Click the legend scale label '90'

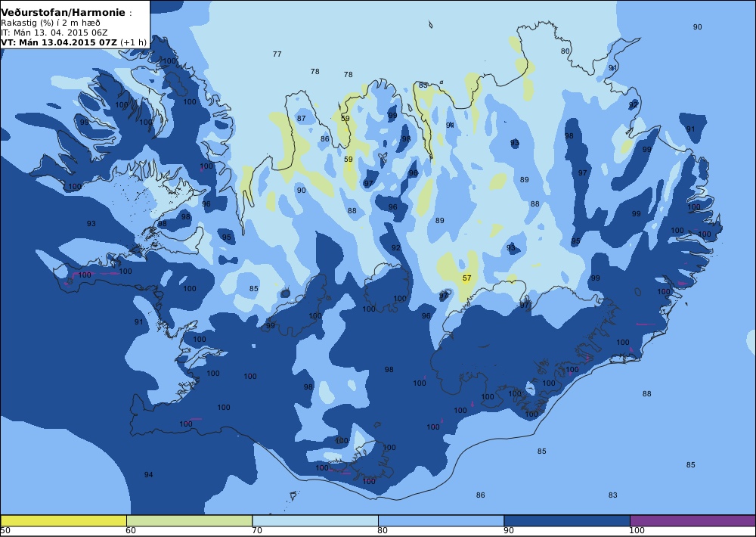click(509, 531)
